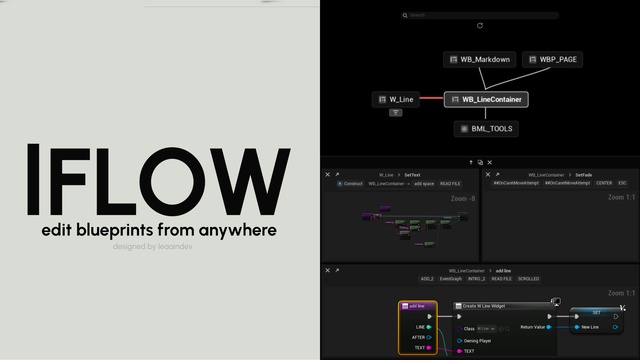Click the New Line input pin
Viewport: 640px width, 360px height.
coord(577,327)
